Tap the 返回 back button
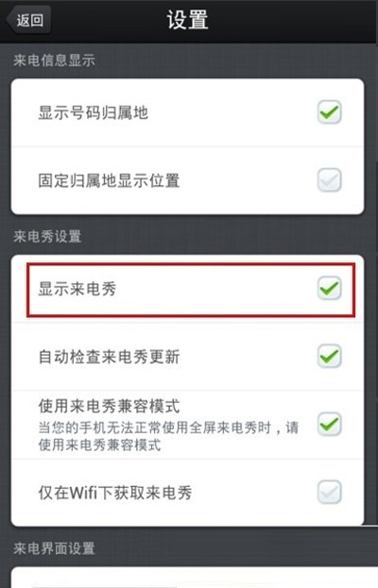This screenshot has height=588, width=378. pos(29,20)
